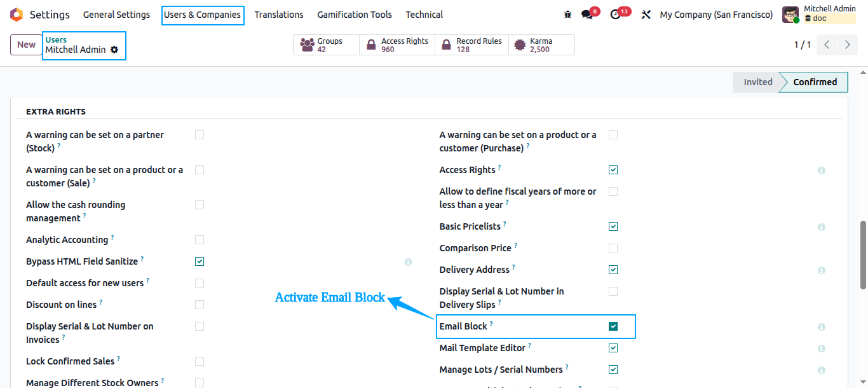Select the Confirmed status stage
The image size is (868, 388).
tap(815, 82)
